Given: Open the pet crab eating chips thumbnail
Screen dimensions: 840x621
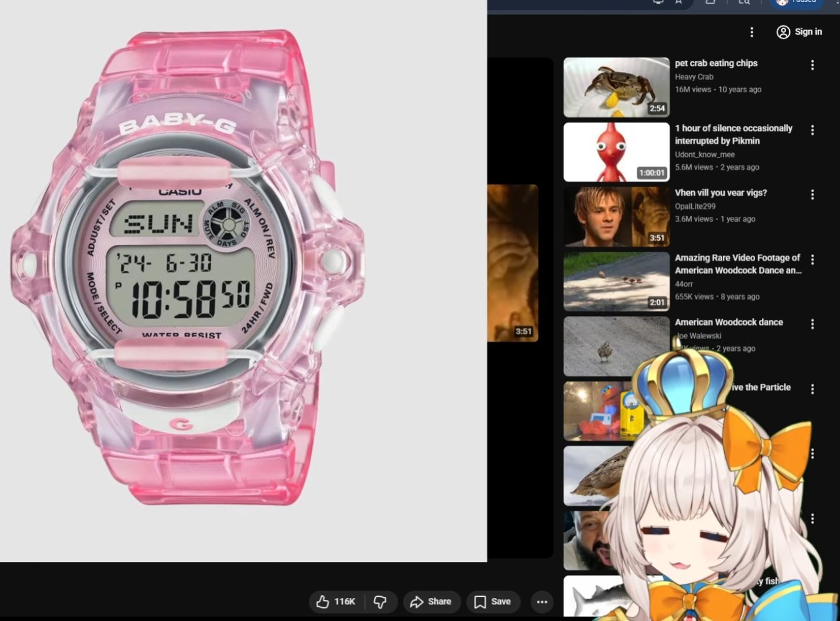Looking at the screenshot, I should 617,87.
